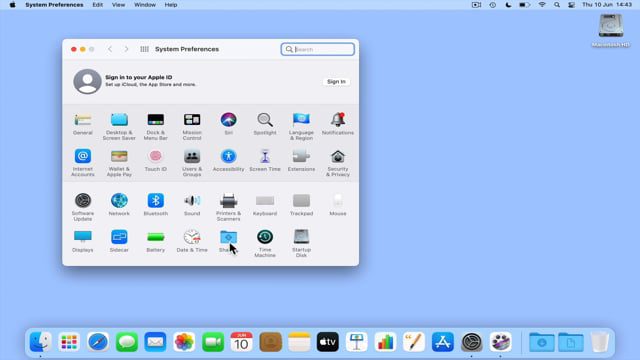Click the date and time in menu bar
This screenshot has height=360, width=640.
click(x=607, y=5)
